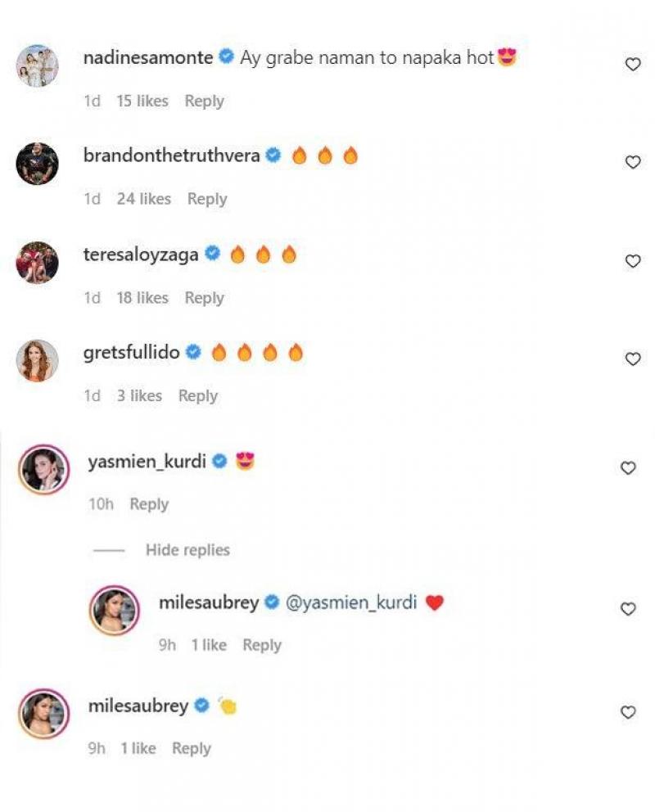This screenshot has width=655, height=812.
Task: View brandonthetruthvera's avatar
Action: click(38, 164)
